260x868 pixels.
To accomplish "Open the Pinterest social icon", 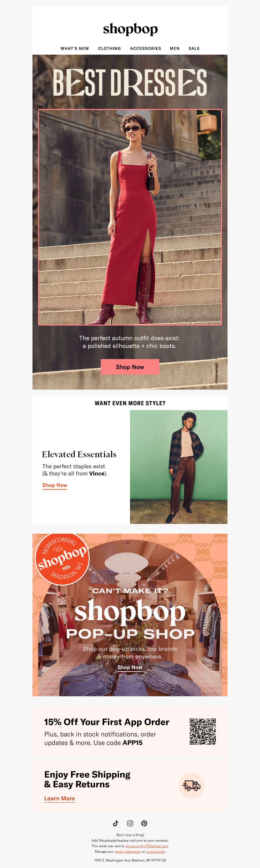I will click(144, 823).
